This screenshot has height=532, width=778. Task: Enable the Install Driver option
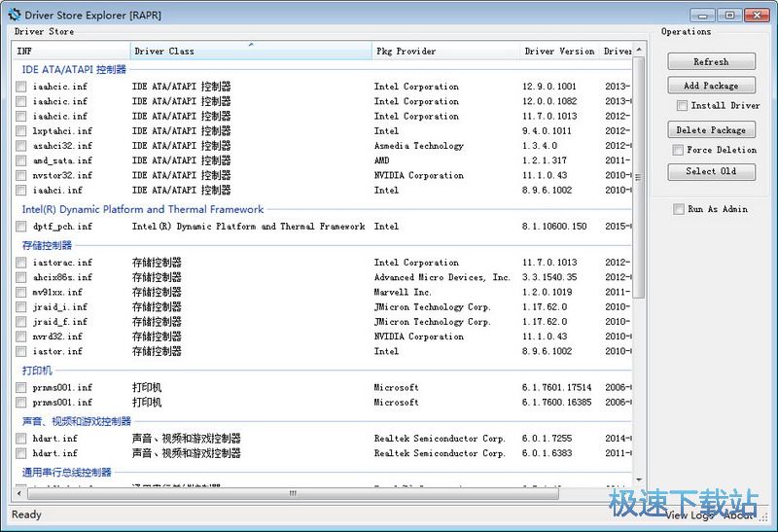(682, 105)
